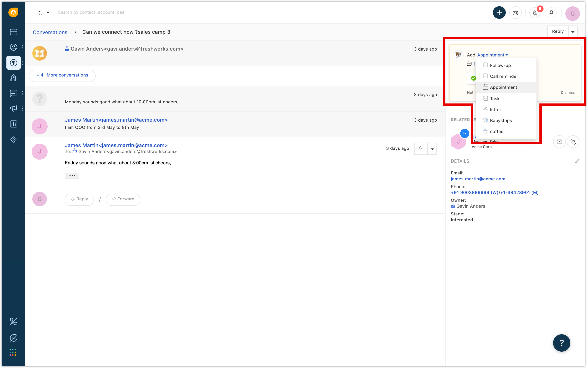Call James Martin using phone icon
Viewport: 588px width, 368px height.
[x=573, y=142]
